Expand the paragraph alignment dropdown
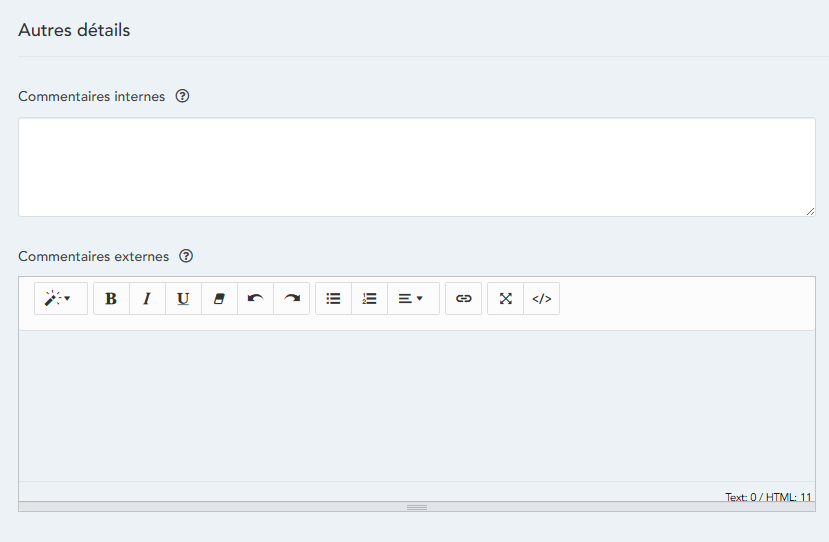Image resolution: width=829 pixels, height=542 pixels. [412, 299]
